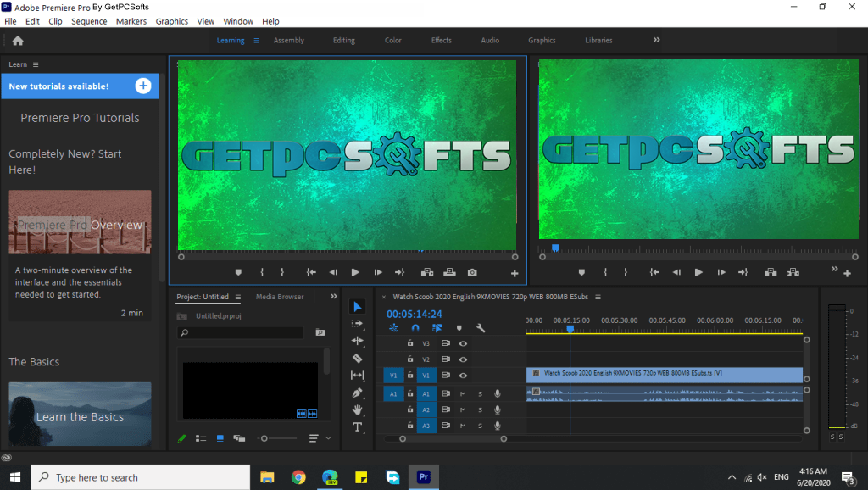Select the Slip tool
868x490 pixels.
[357, 375]
